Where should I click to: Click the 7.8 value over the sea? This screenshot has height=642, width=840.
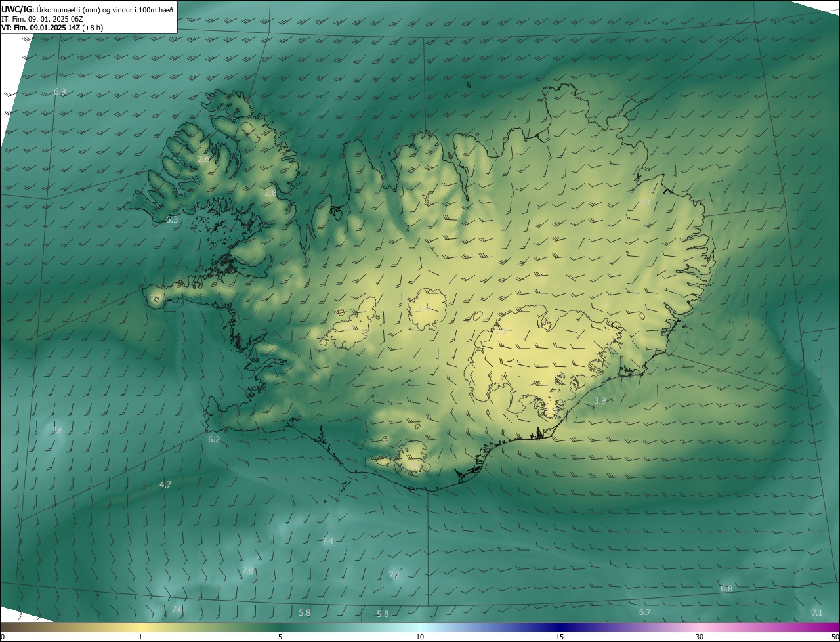click(x=247, y=570)
